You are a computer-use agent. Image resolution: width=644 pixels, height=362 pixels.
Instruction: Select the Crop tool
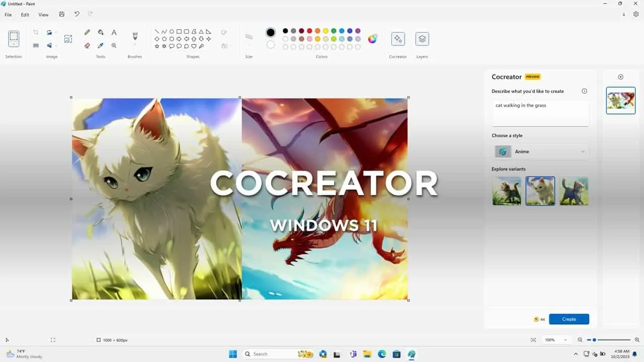point(36,32)
